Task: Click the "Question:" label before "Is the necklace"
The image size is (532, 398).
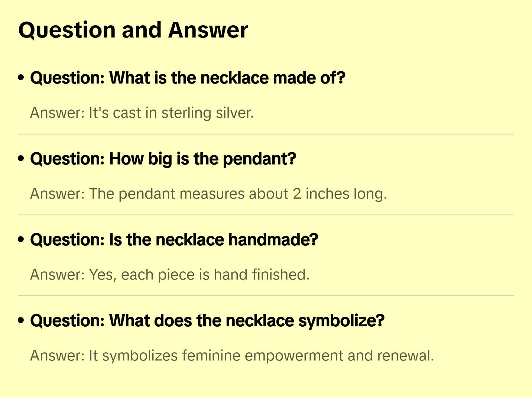Action: 67,239
